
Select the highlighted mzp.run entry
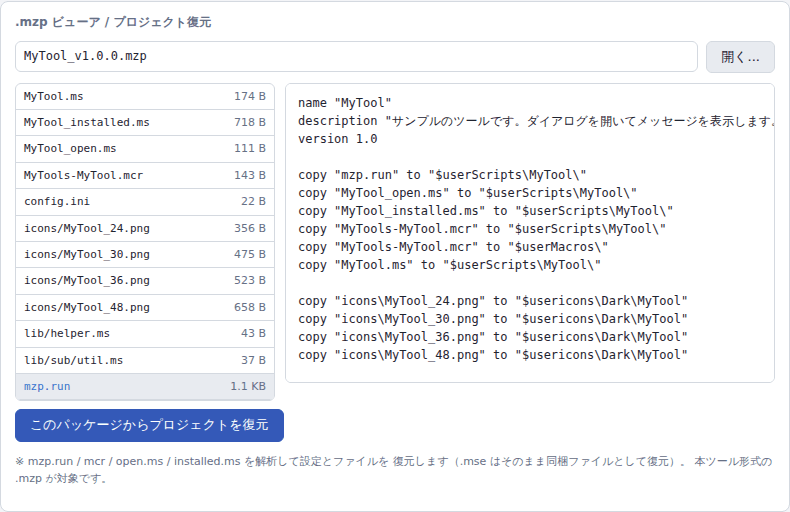tap(145, 387)
